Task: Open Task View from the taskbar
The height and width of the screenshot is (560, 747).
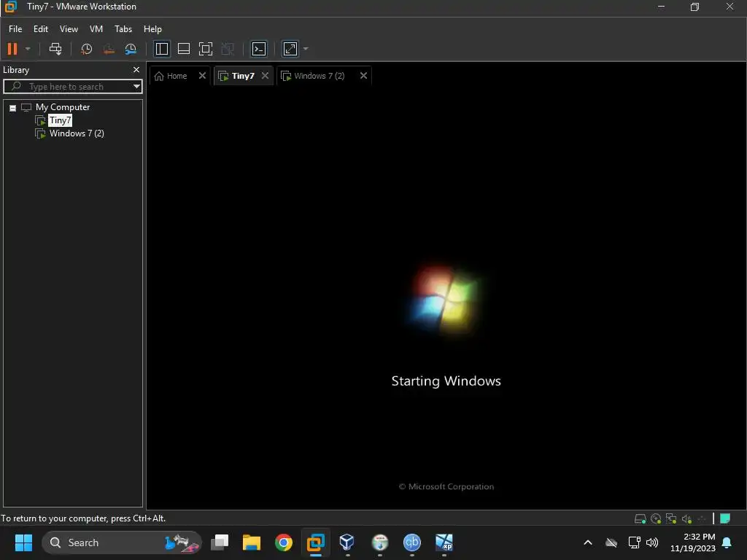Action: pyautogui.click(x=219, y=542)
